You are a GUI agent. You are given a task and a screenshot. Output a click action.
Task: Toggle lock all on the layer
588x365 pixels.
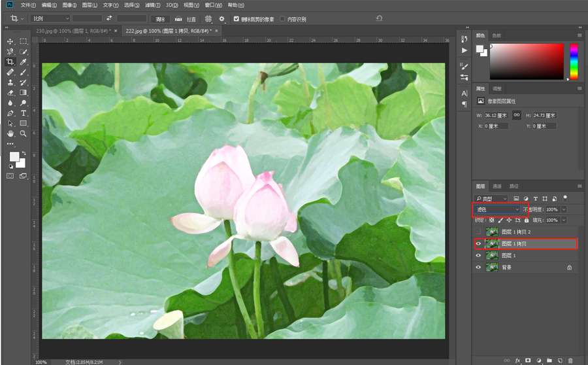(527, 220)
